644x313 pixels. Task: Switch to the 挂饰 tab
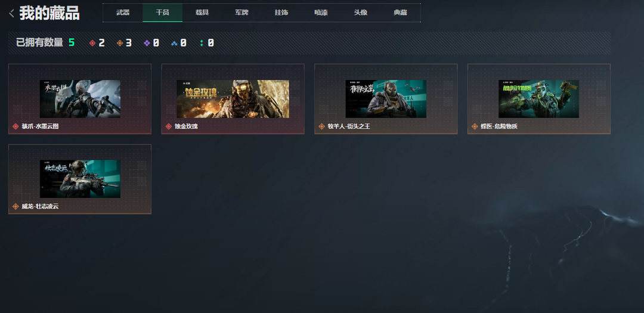click(x=281, y=13)
